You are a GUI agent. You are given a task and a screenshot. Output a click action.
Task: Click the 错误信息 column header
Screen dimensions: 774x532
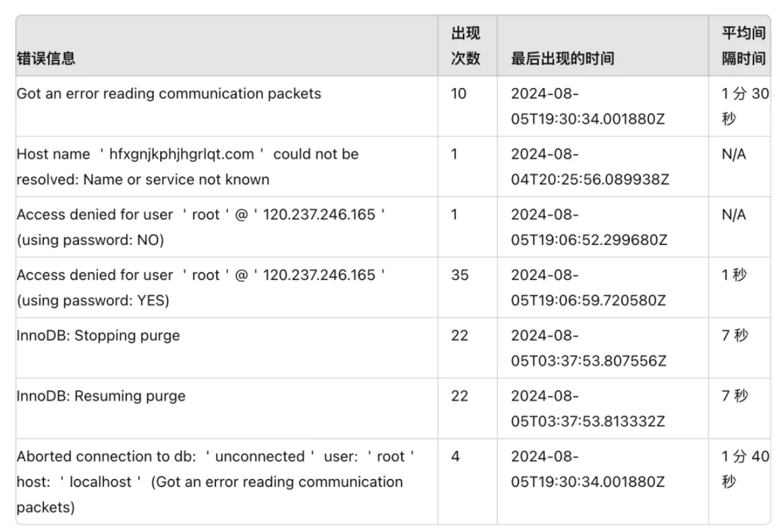[46, 58]
